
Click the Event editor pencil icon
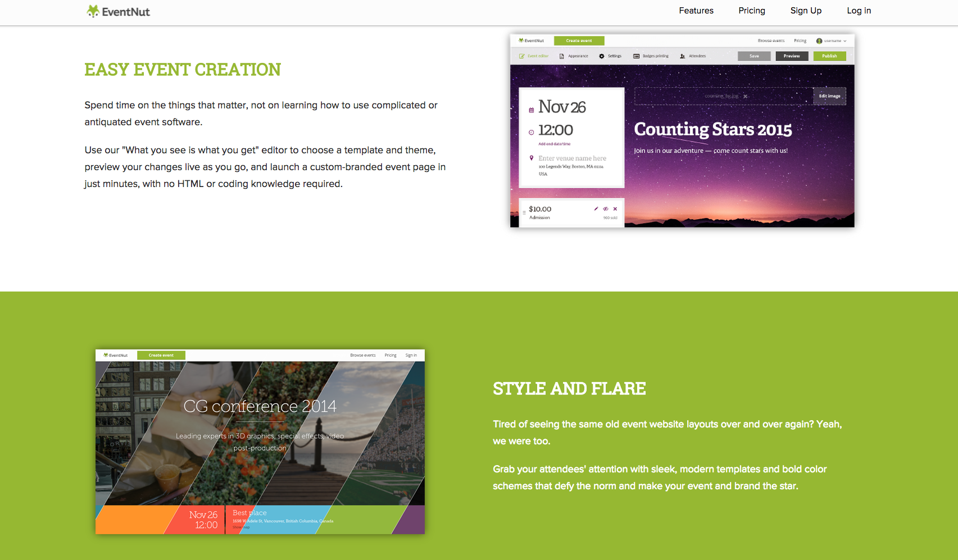pyautogui.click(x=522, y=56)
